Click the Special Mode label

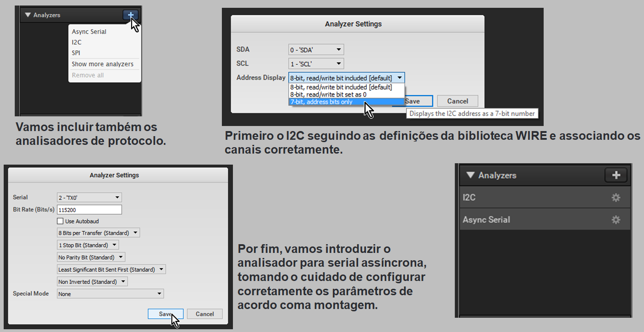(31, 293)
